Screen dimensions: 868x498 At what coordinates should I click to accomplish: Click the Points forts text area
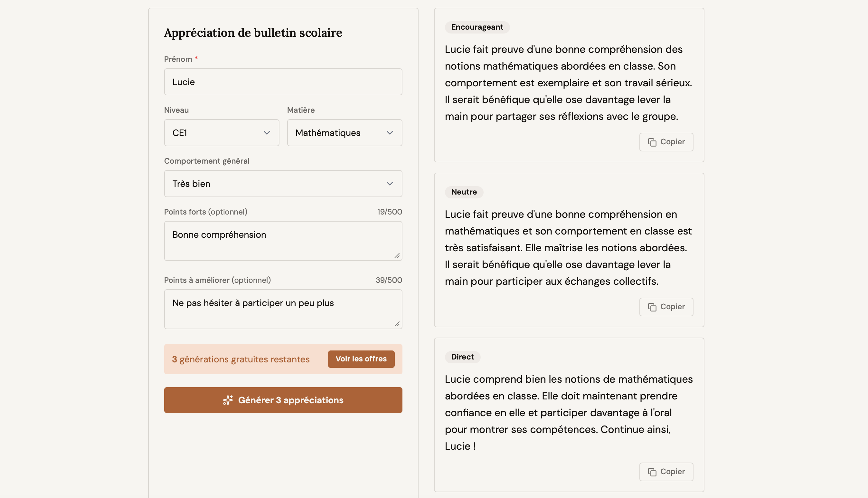click(283, 241)
